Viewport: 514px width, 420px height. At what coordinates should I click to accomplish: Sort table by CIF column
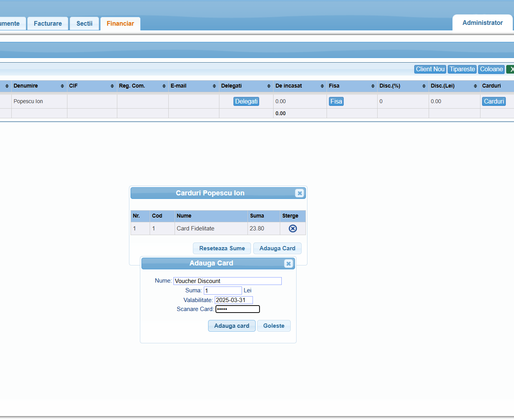pos(112,86)
